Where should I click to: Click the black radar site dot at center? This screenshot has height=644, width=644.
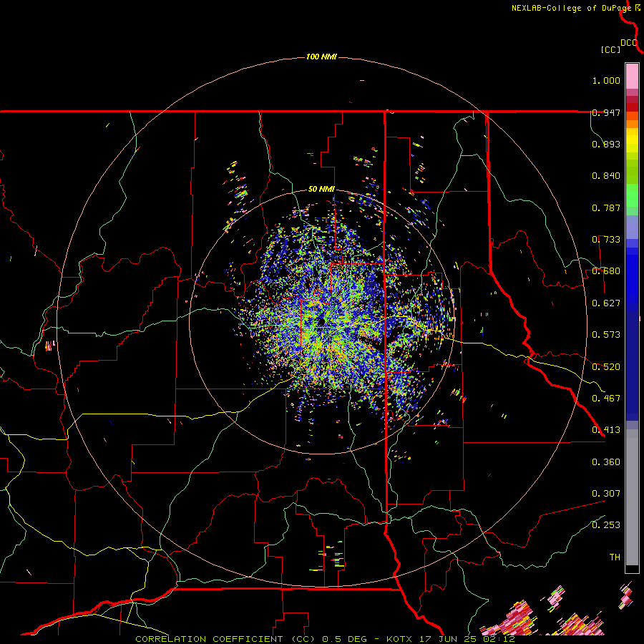(321, 321)
